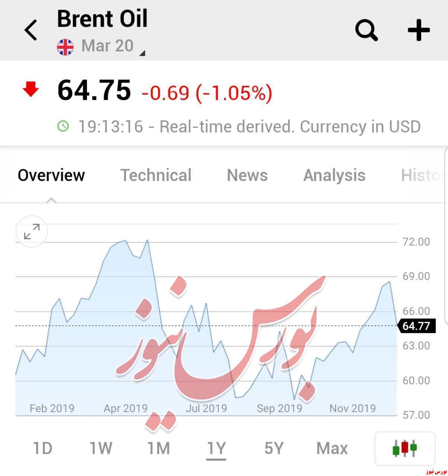The image size is (448, 476).
Task: Switch to the Analysis tab
Action: [334, 175]
